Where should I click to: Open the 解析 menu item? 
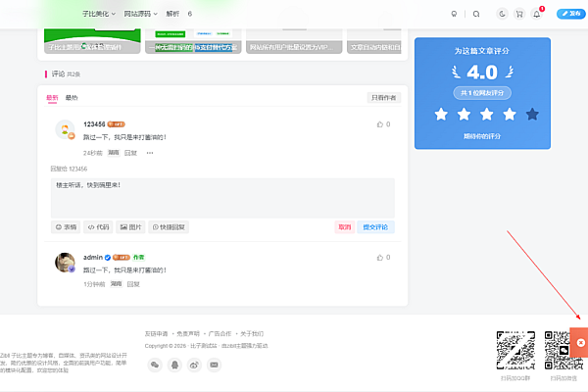click(x=172, y=15)
